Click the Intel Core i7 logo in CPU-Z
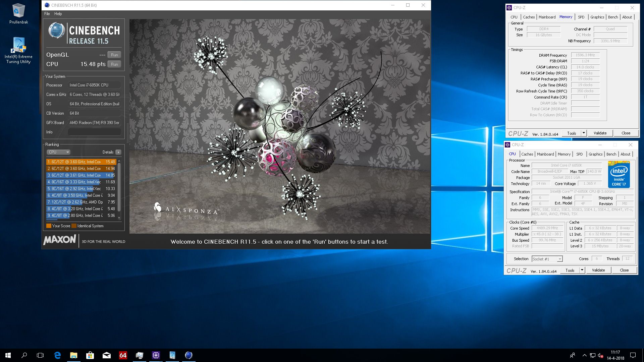Screen dimensions: 644x362 pyautogui.click(x=619, y=174)
